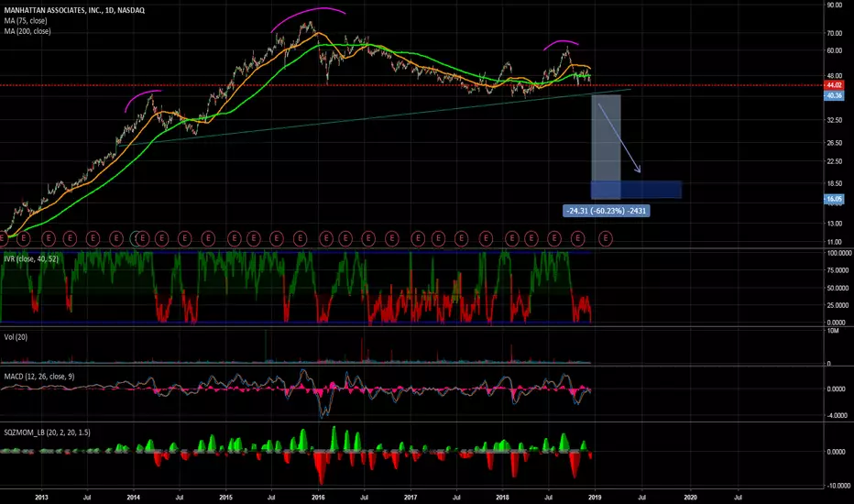Select the MACD (12, 26, close, 9) legend
This screenshot has width=854, height=504.
point(39,377)
